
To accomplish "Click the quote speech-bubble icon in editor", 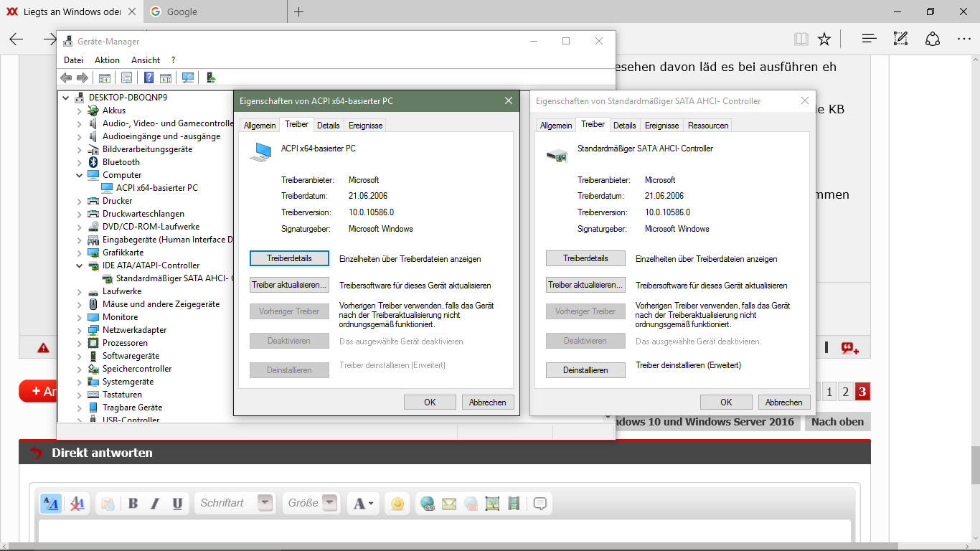I will (x=541, y=504).
